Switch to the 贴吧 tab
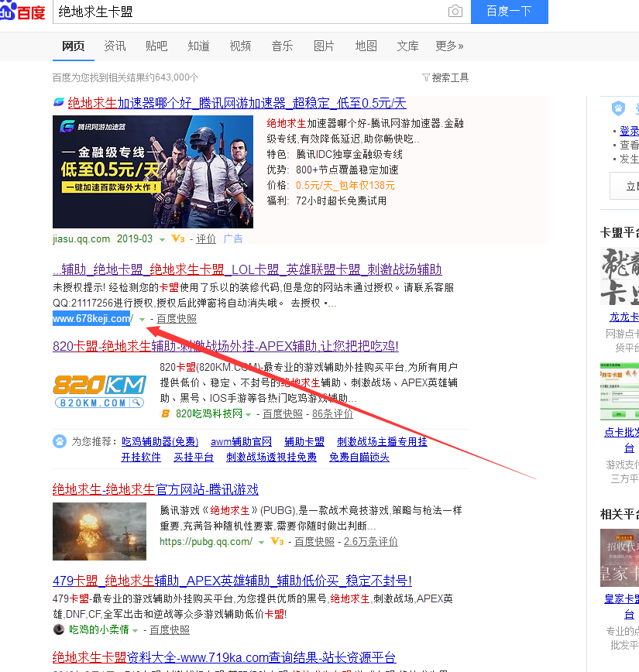The height and width of the screenshot is (672, 639). (156, 46)
